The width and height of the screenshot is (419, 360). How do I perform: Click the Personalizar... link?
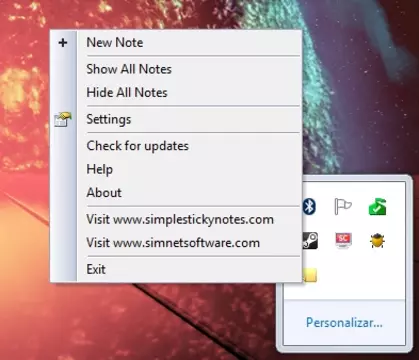tap(344, 323)
